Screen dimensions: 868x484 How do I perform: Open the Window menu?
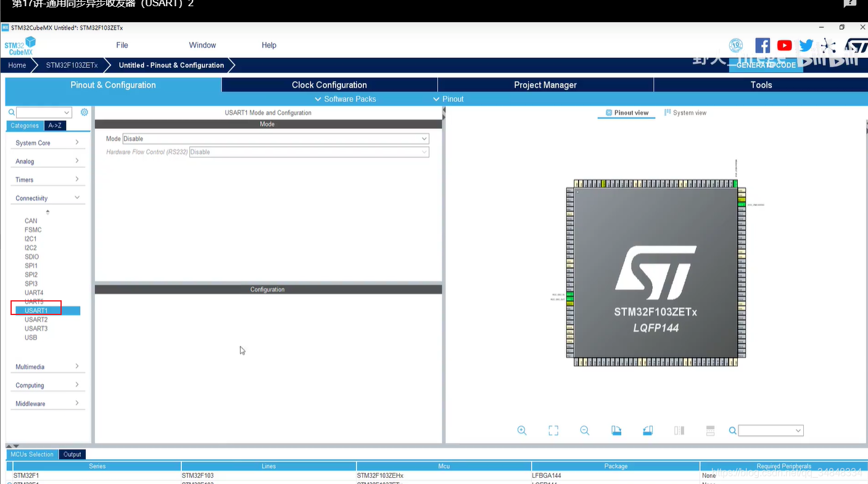coord(202,45)
